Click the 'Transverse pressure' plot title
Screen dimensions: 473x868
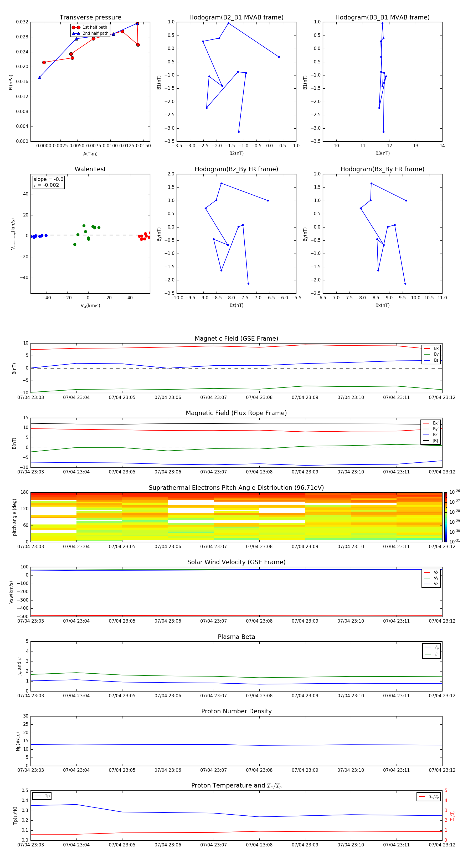[x=90, y=18]
